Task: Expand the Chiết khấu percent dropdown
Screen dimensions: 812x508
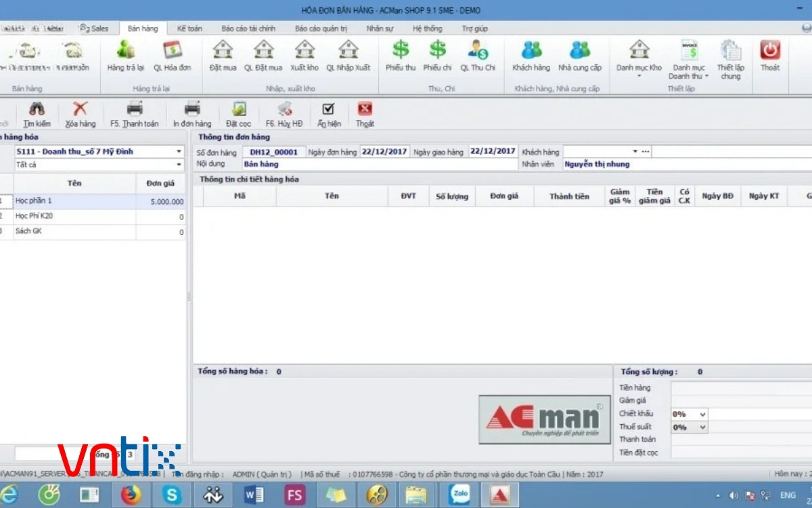Action: click(x=702, y=414)
